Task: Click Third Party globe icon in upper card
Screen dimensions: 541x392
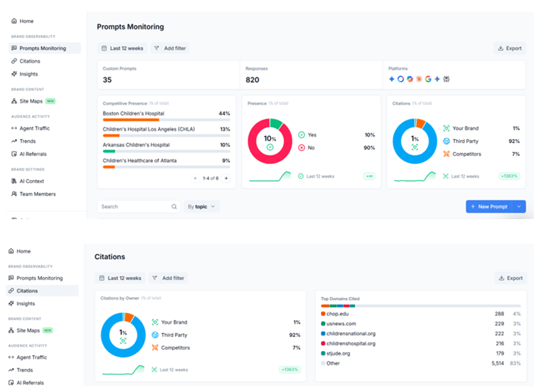Action: click(x=447, y=141)
